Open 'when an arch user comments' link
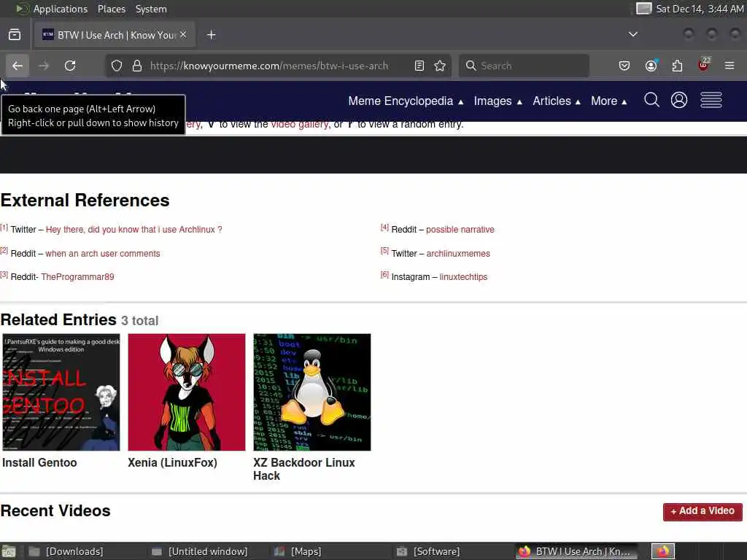The image size is (747, 560). (x=103, y=253)
